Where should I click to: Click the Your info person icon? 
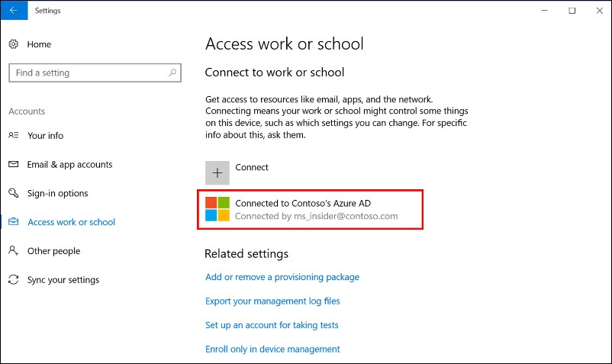[x=13, y=135]
